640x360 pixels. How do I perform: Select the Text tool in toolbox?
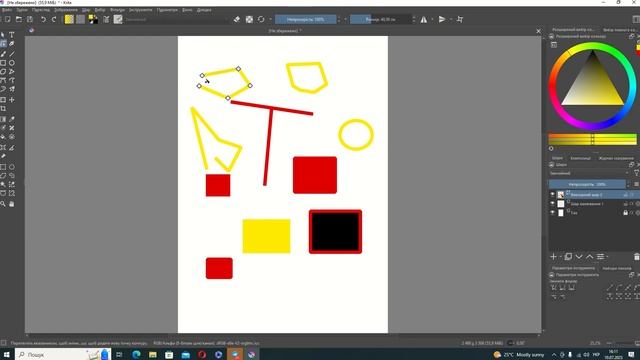(12, 35)
